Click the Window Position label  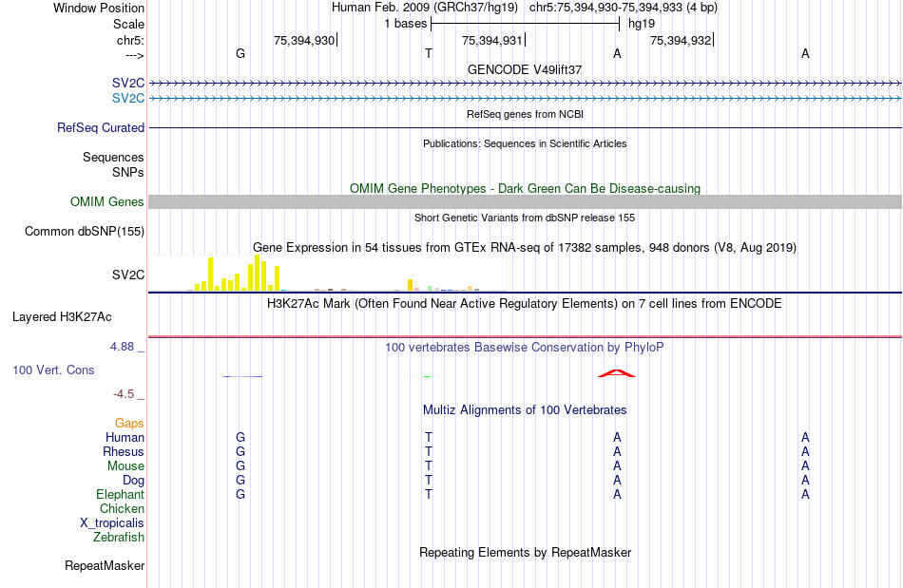[x=99, y=8]
